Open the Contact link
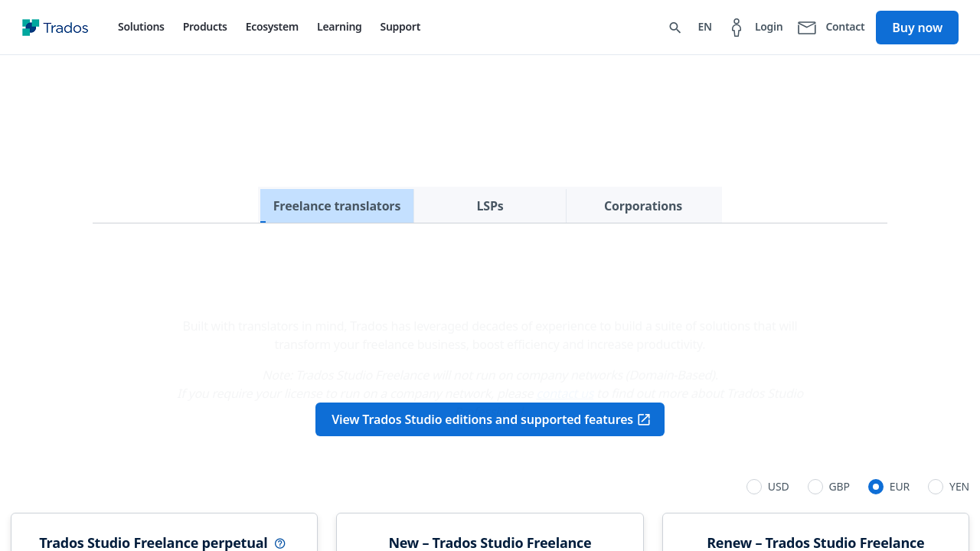Image resolution: width=980 pixels, height=551 pixels. point(845,27)
